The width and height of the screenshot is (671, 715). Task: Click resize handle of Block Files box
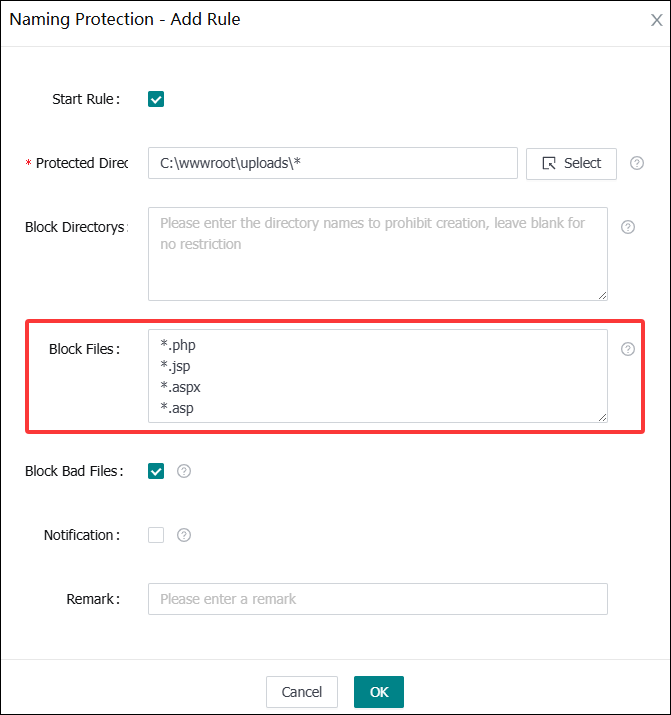602,417
